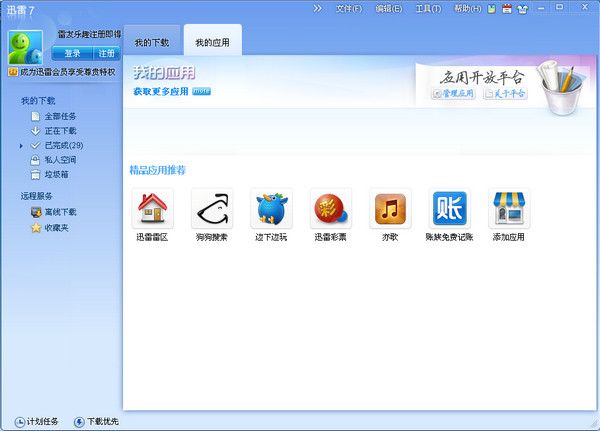Open the 账婆免费记账 accounting app
This screenshot has width=600, height=431.
449,209
